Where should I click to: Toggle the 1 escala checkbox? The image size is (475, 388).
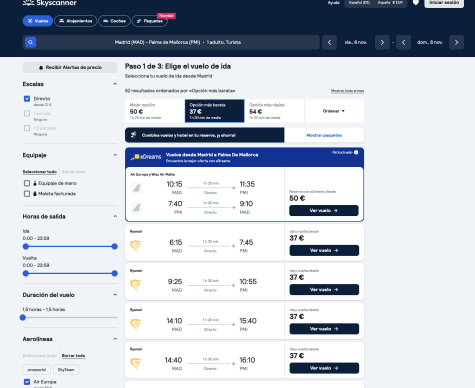point(27,113)
